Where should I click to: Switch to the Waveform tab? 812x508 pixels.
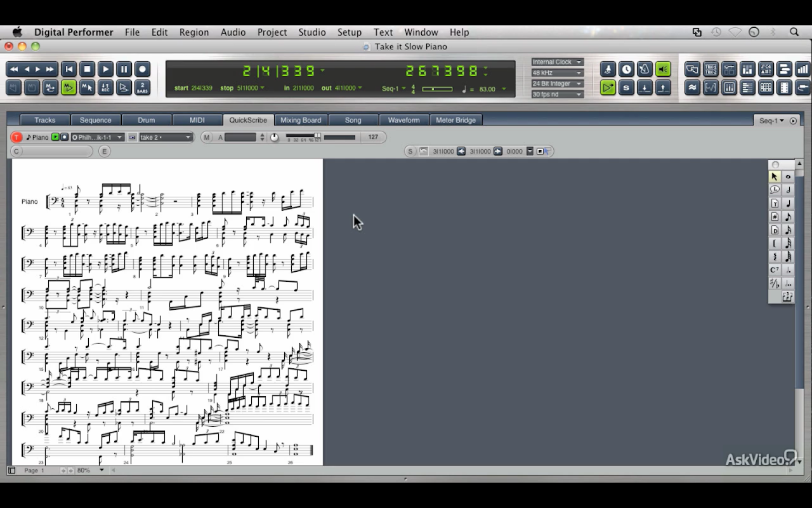pyautogui.click(x=404, y=120)
